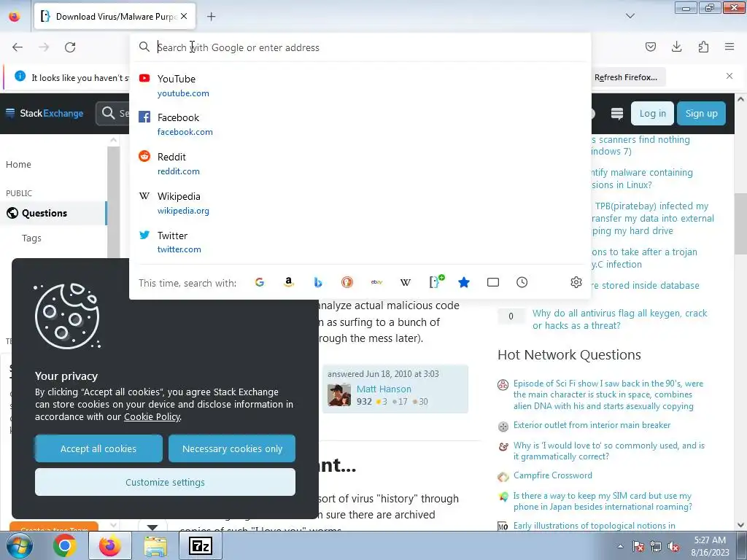The width and height of the screenshot is (747, 560).
Task: Dismiss the refresh Firefox notification bar
Action: [x=729, y=76]
